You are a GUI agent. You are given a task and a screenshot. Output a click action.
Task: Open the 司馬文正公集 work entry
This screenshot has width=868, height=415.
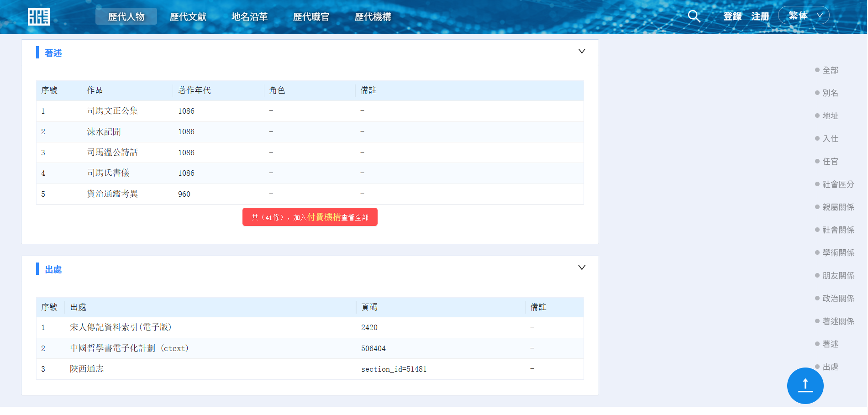click(x=112, y=111)
